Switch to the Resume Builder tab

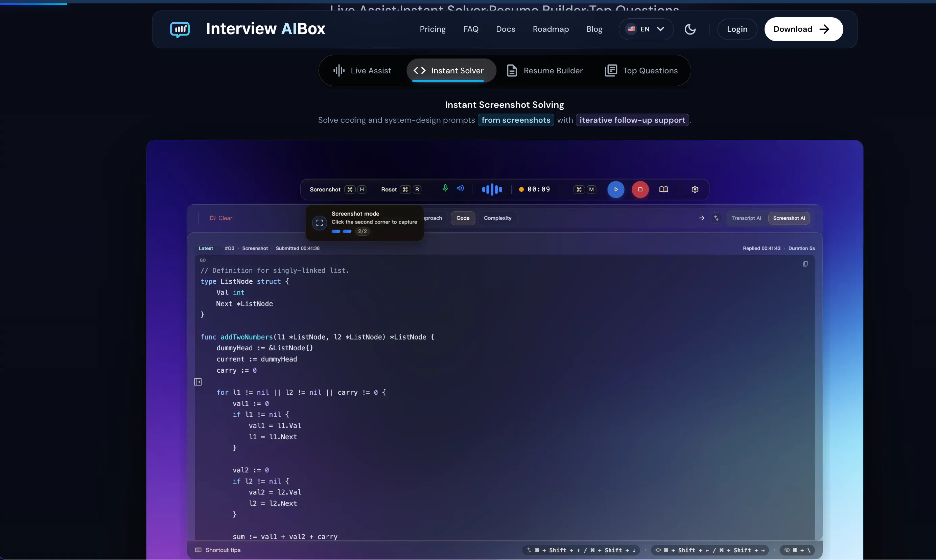pos(544,71)
